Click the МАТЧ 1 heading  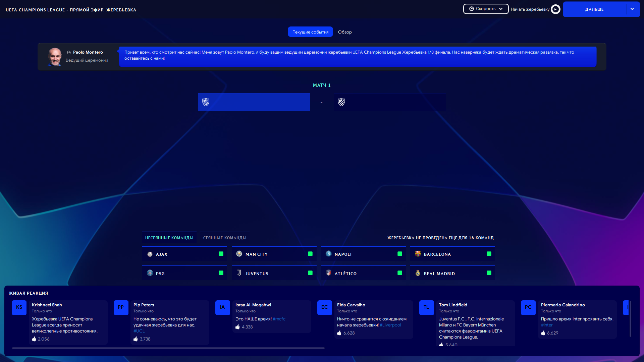(322, 85)
